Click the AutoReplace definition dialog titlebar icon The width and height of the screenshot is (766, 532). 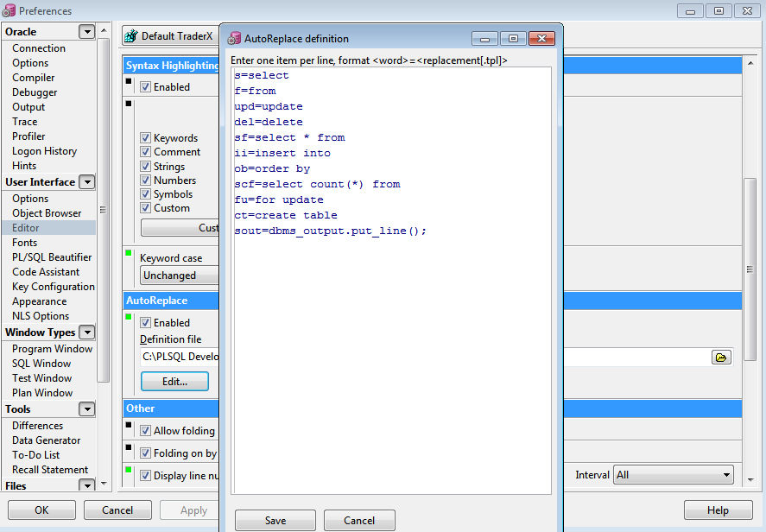tap(233, 38)
